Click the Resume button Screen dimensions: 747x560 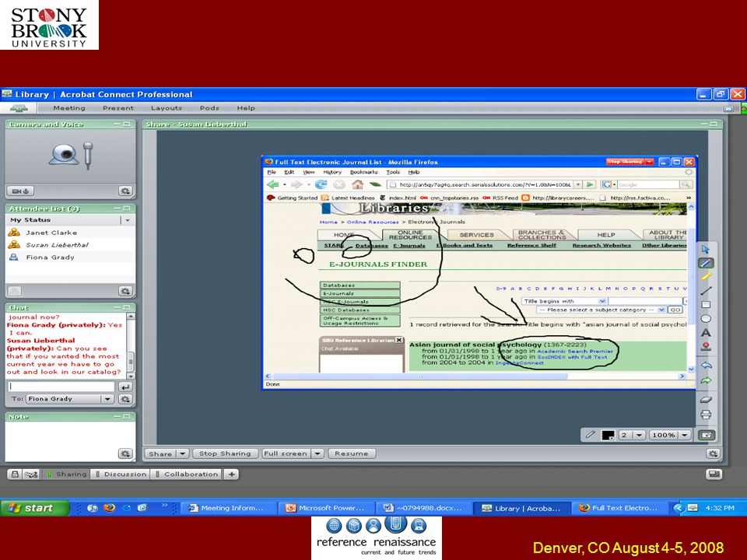[352, 453]
